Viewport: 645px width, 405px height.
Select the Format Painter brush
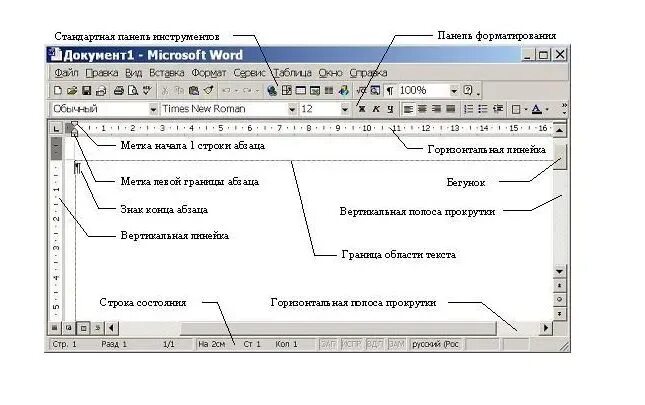pos(209,90)
